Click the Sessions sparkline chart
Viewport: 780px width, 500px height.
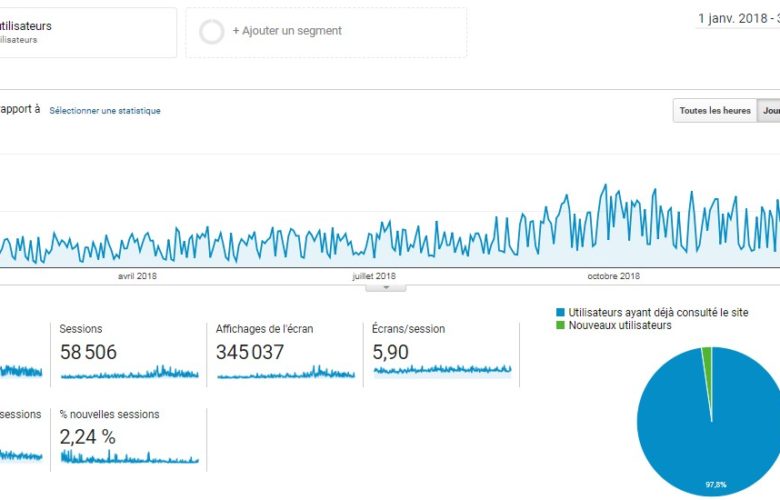129,372
